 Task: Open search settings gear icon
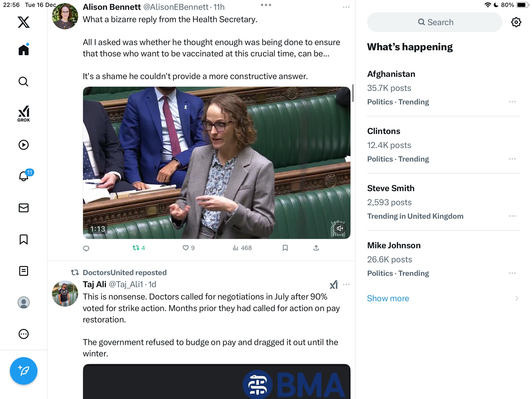point(516,22)
